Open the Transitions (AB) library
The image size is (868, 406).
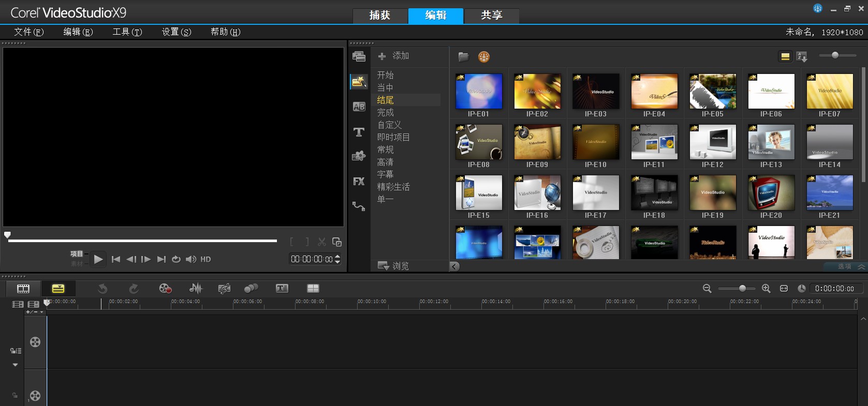click(x=359, y=107)
